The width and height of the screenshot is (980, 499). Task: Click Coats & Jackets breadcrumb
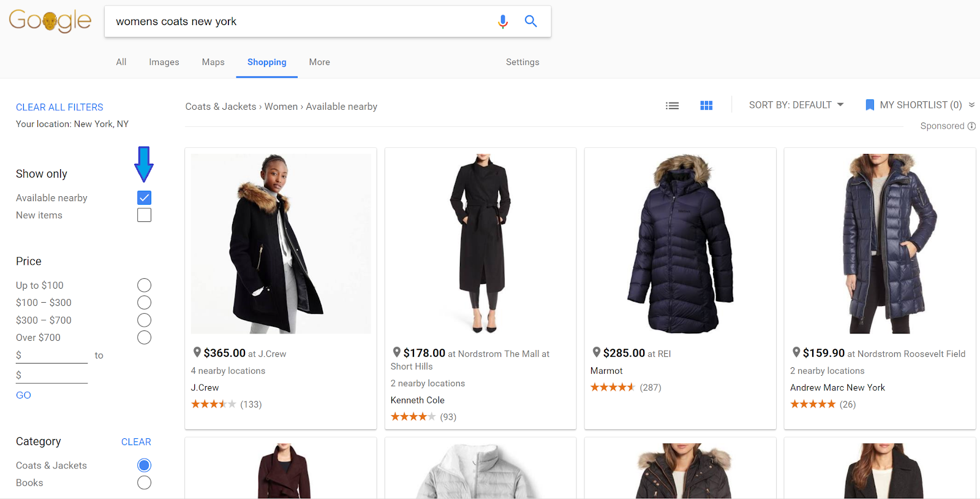point(221,107)
